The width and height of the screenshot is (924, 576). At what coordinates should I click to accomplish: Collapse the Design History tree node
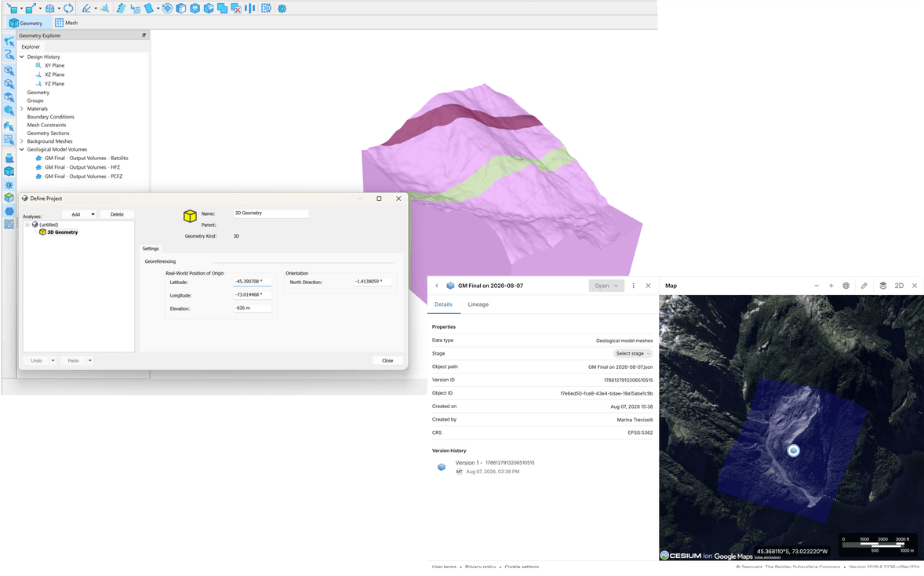coord(22,57)
